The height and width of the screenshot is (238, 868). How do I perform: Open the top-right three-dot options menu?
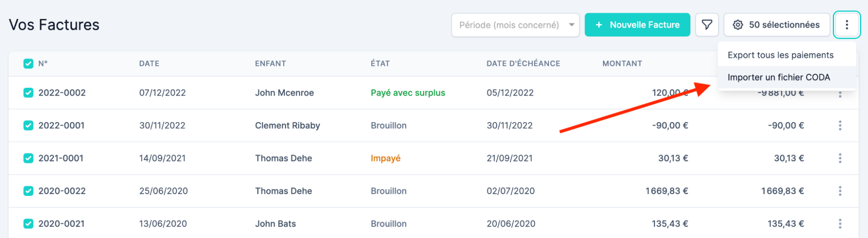click(846, 25)
